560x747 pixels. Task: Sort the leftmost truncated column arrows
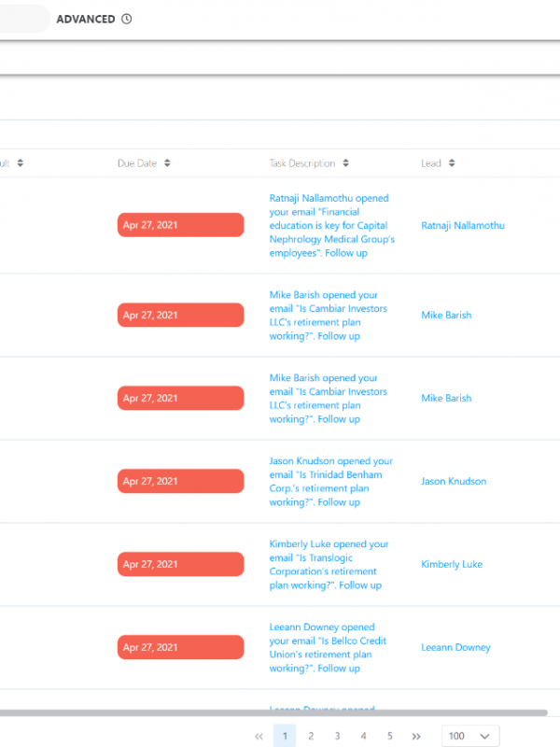(21, 163)
